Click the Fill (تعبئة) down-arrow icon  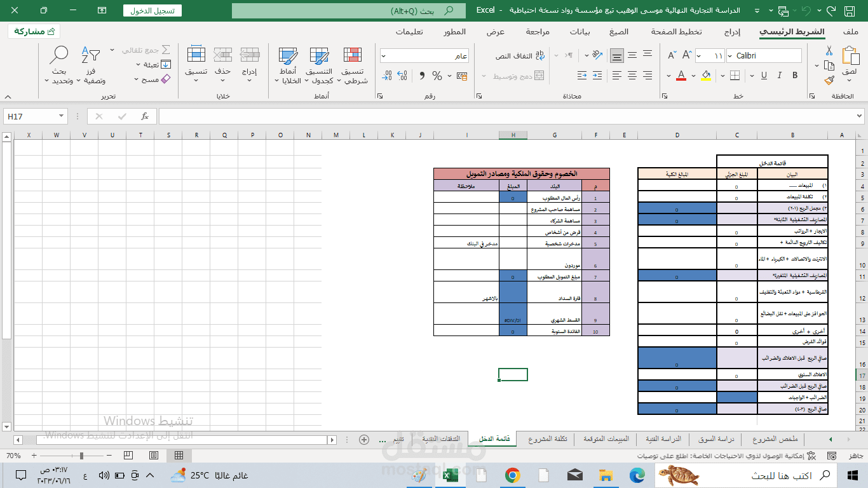coord(166,65)
